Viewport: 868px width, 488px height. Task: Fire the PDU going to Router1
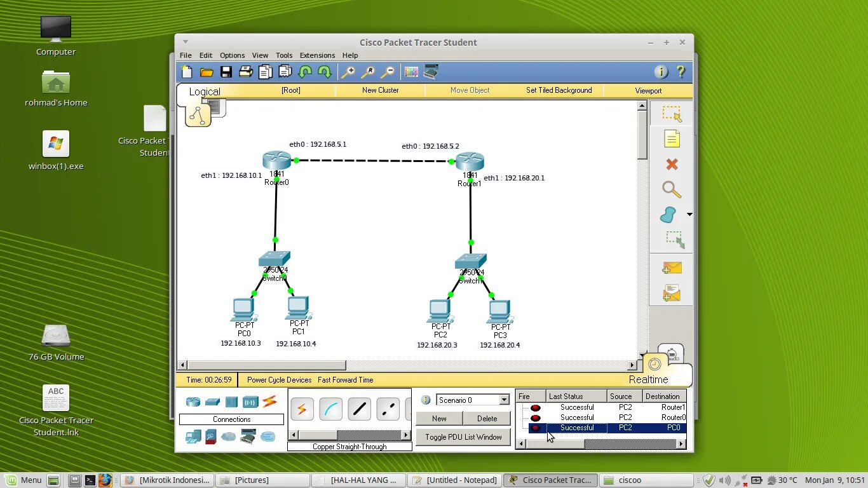click(536, 408)
